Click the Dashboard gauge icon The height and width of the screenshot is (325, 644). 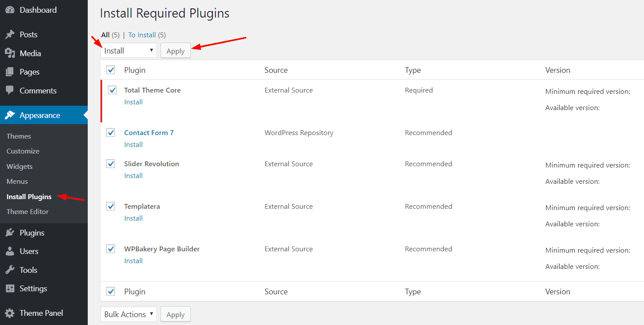pos(10,10)
